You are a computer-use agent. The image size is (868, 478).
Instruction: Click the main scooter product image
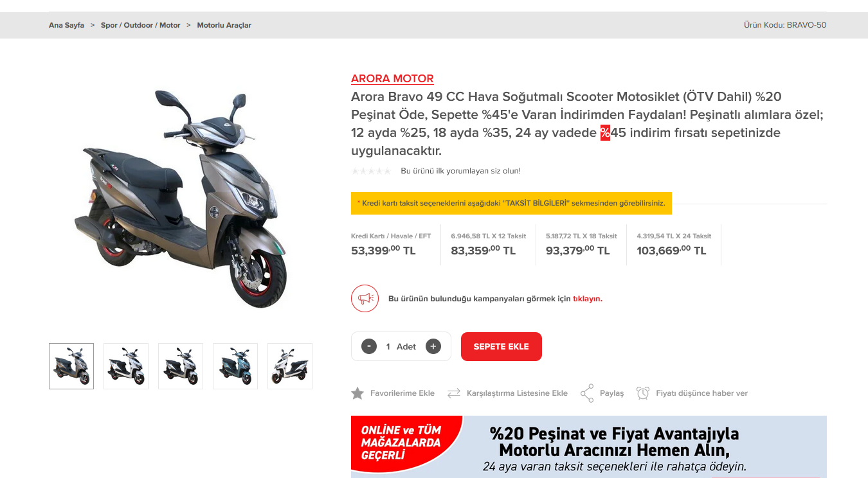(x=180, y=199)
